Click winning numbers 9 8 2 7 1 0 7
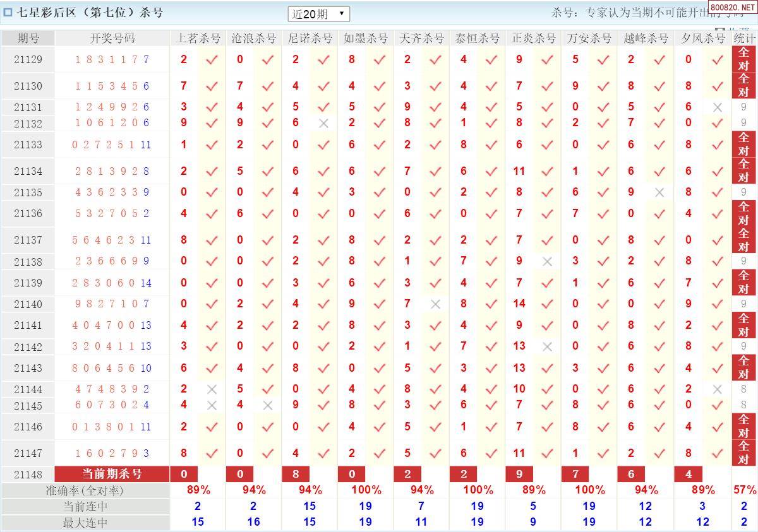 point(112,304)
